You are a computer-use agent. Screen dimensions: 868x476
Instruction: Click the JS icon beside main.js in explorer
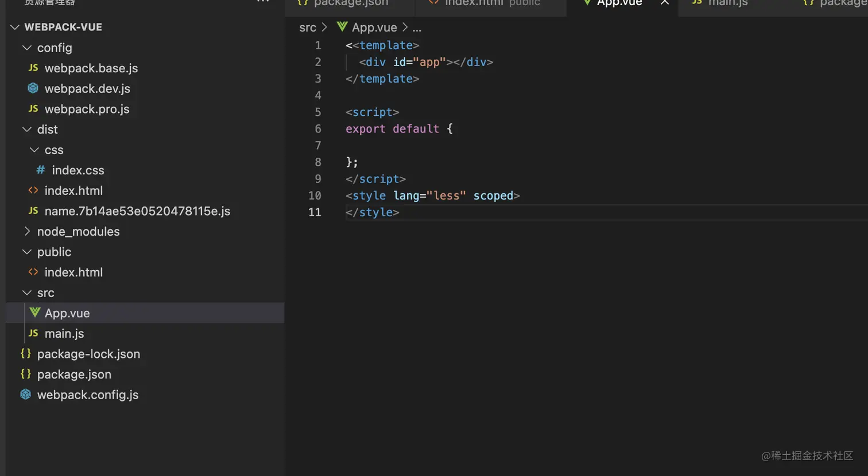(33, 333)
